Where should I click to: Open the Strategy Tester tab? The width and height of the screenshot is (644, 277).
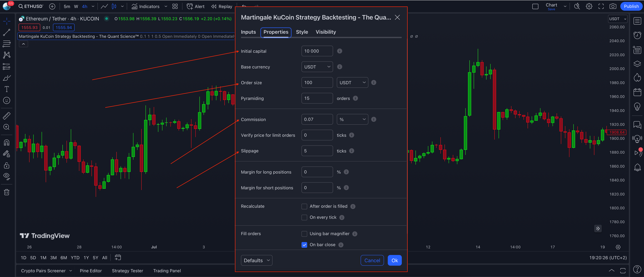point(127,271)
